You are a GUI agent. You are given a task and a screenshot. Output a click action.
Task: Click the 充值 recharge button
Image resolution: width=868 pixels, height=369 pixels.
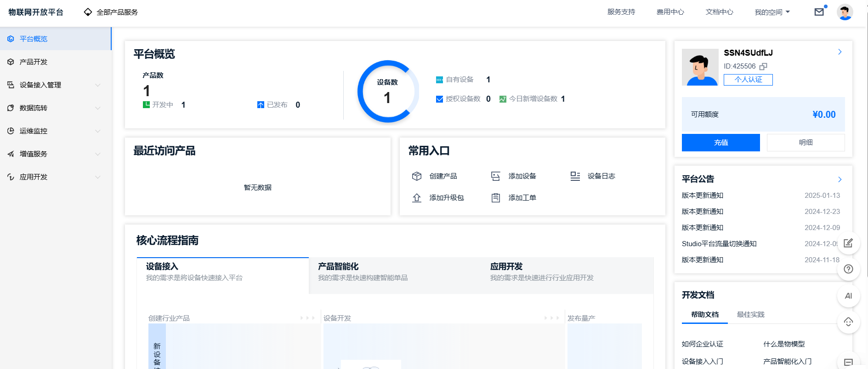tap(721, 143)
